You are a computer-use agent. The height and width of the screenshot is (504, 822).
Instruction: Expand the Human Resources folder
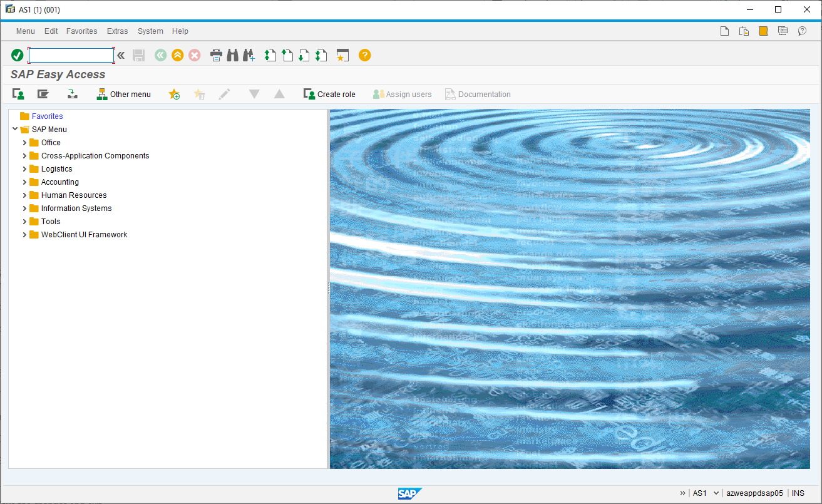point(24,195)
